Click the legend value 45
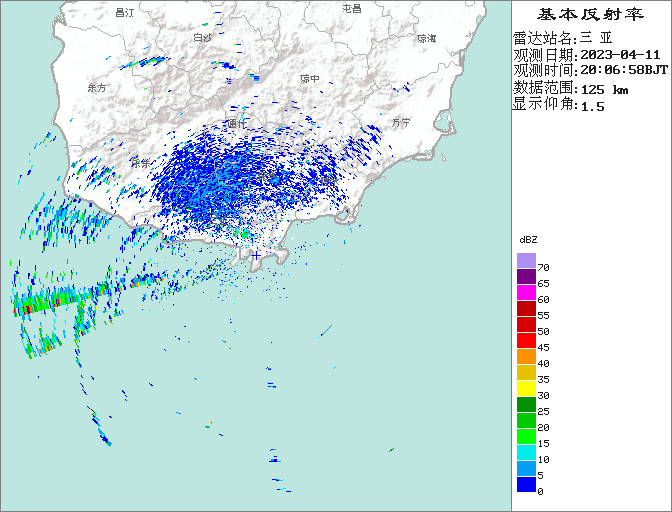 tap(543, 347)
